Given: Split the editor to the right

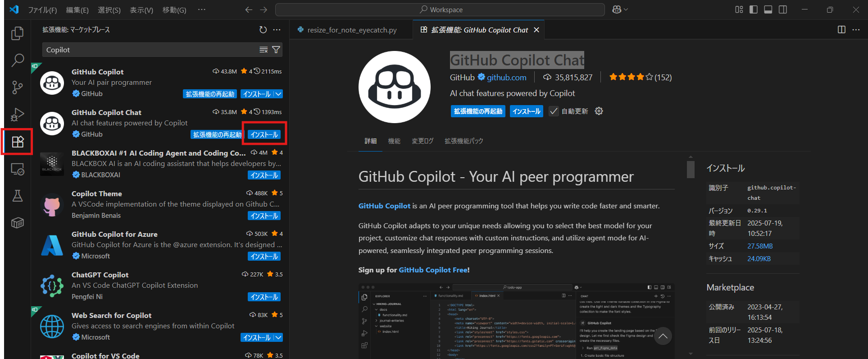Looking at the screenshot, I should tap(841, 30).
